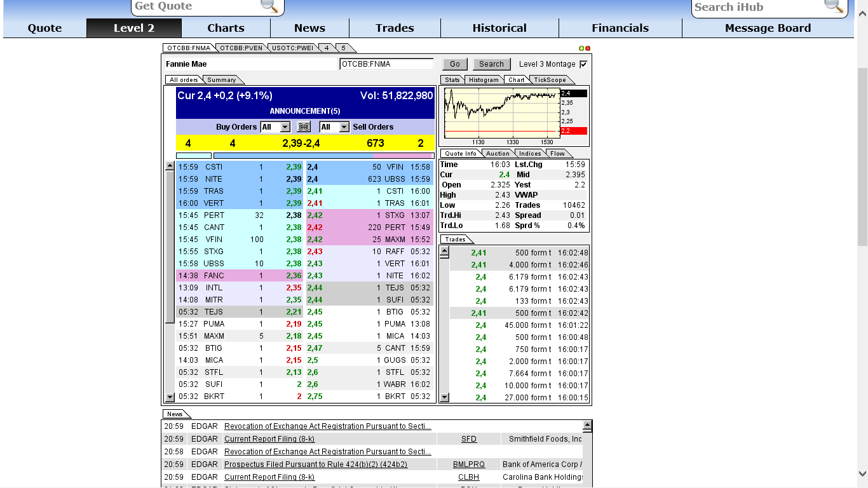Open the Trades navigation tab

point(395,28)
